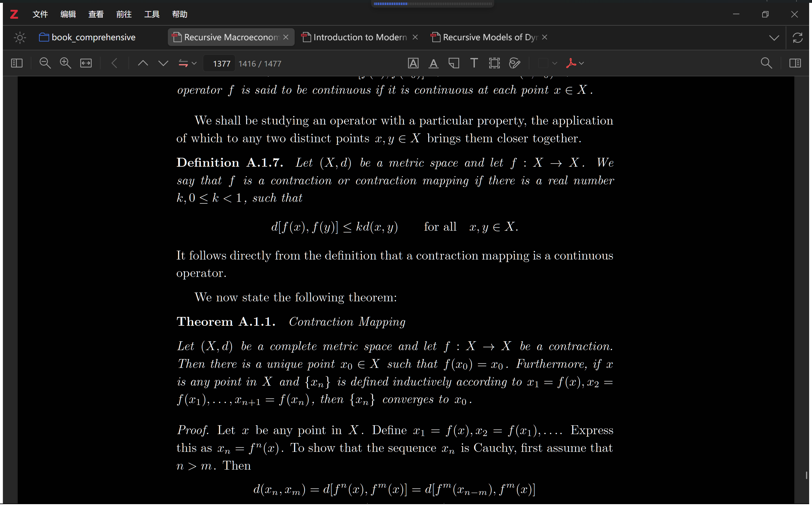This screenshot has width=812, height=507.
Task: Select the eraser annotation tool
Action: point(514,63)
